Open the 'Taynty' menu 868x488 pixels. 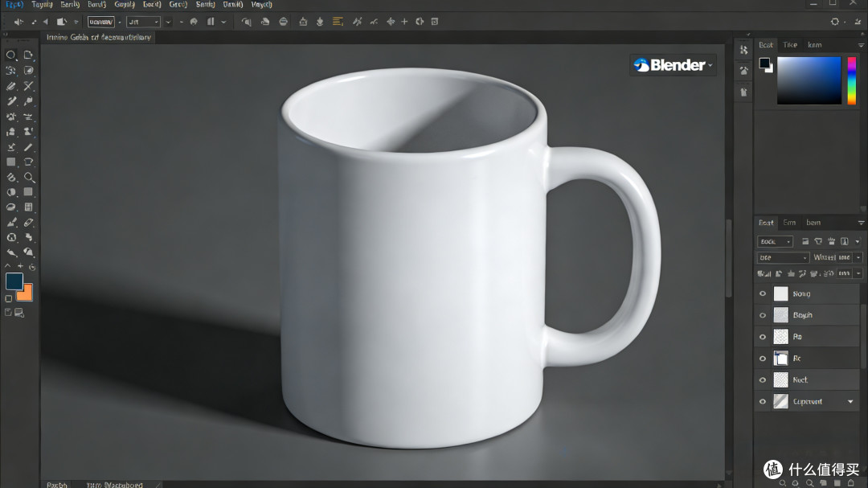coord(42,5)
